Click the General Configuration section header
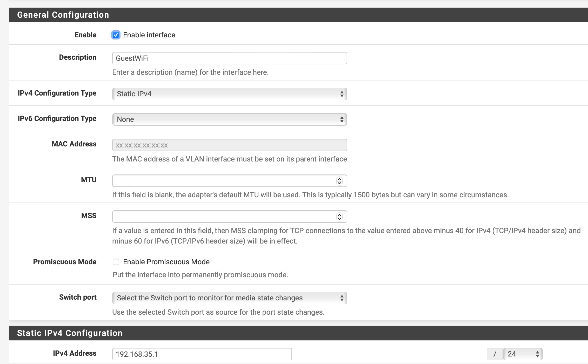This screenshot has height=364, width=588. click(63, 15)
